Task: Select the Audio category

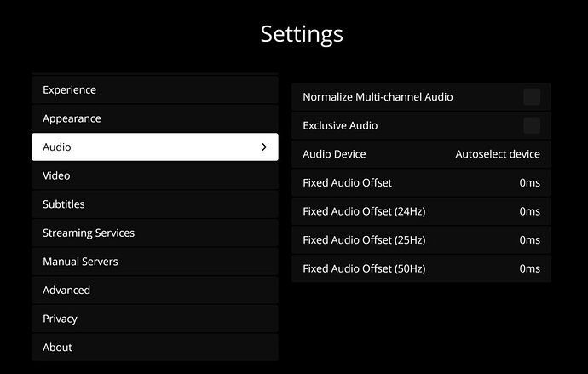Action: [154, 147]
